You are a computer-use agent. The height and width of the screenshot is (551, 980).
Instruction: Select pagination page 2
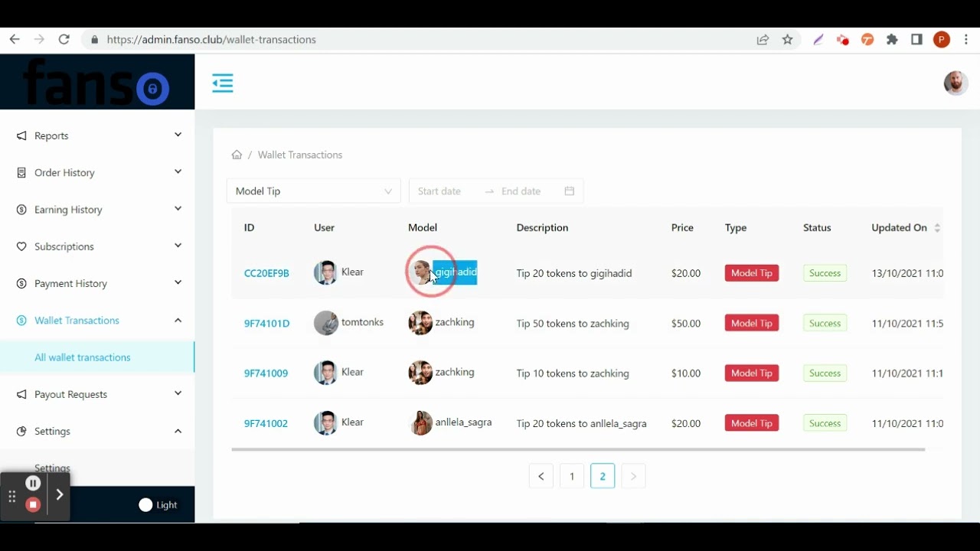pos(603,476)
